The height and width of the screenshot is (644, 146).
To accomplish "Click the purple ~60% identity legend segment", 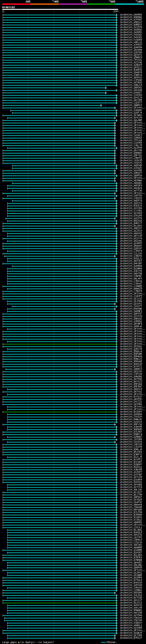I will point(73,4).
